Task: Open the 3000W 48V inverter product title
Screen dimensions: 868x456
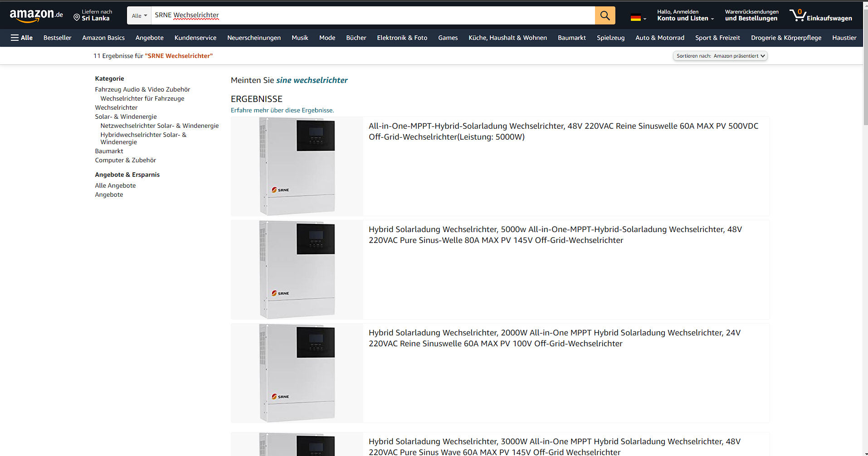Action: tap(555, 446)
